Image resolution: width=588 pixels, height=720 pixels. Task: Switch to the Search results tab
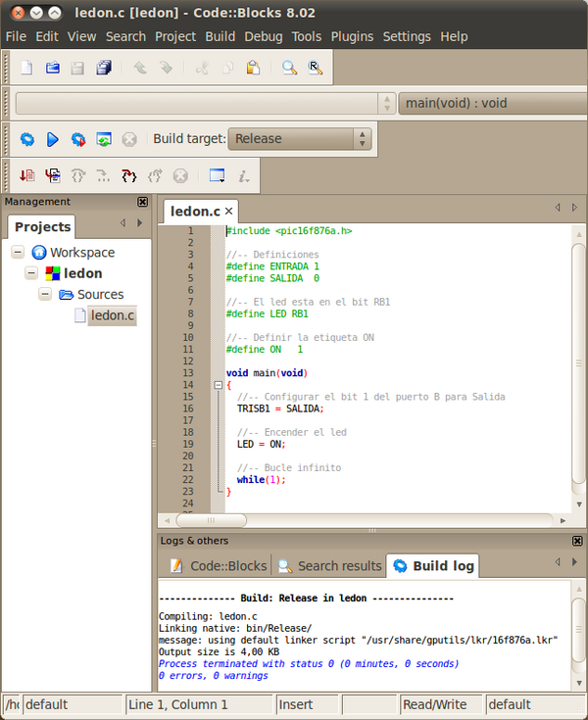click(x=329, y=565)
